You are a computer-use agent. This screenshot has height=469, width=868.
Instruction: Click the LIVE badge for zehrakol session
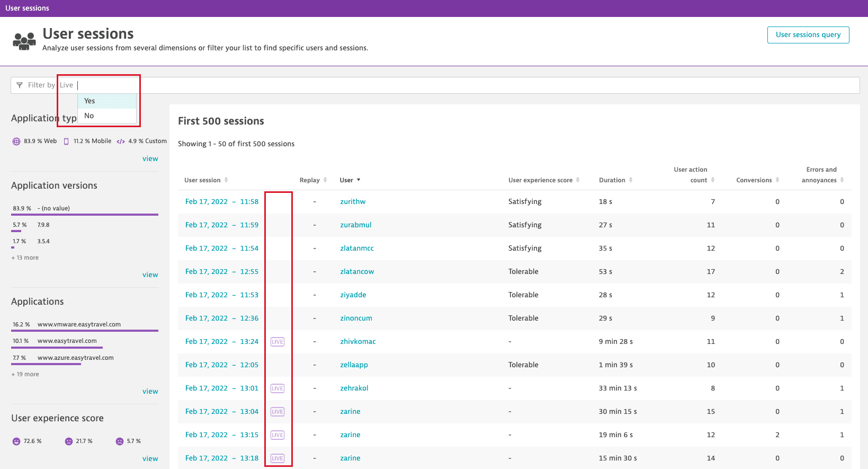[x=278, y=388]
